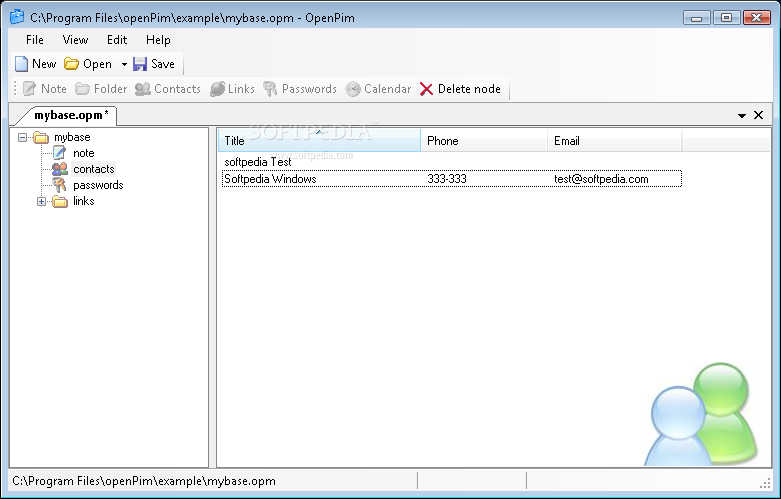The height and width of the screenshot is (499, 781).
Task: Click the Delete node label
Action: point(469,89)
